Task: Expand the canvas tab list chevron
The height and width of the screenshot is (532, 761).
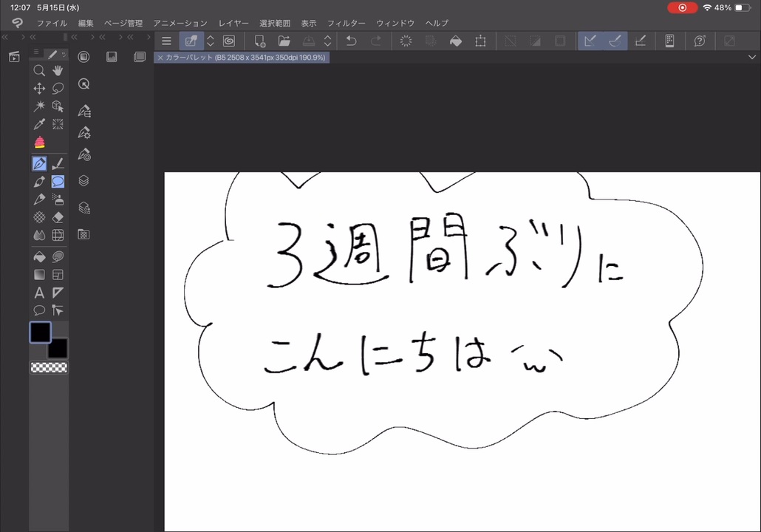Action: (752, 58)
